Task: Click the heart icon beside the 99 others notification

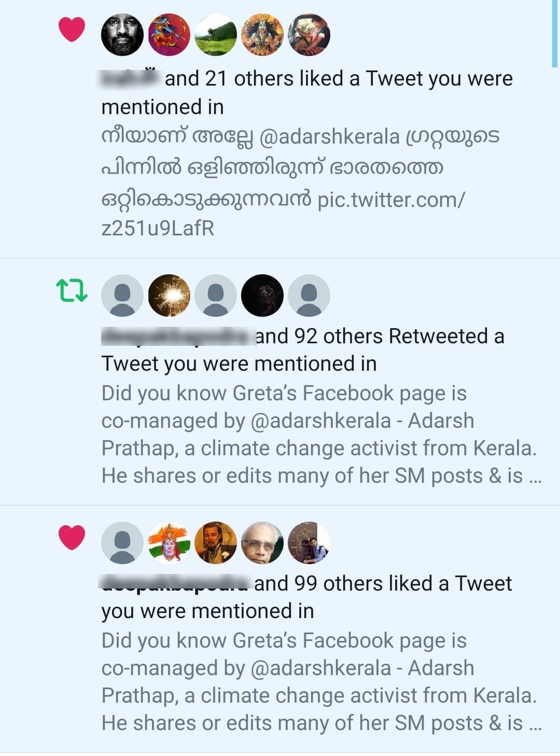Action: [72, 537]
